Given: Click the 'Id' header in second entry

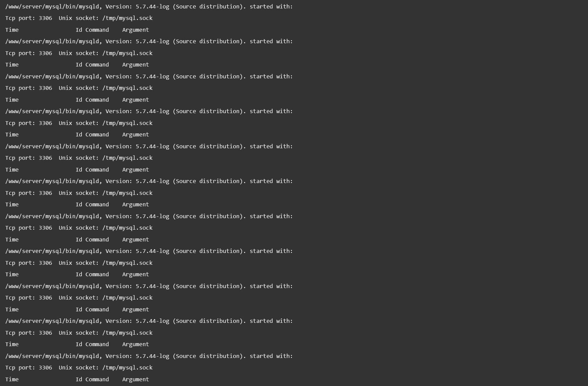Looking at the screenshot, I should coord(79,65).
